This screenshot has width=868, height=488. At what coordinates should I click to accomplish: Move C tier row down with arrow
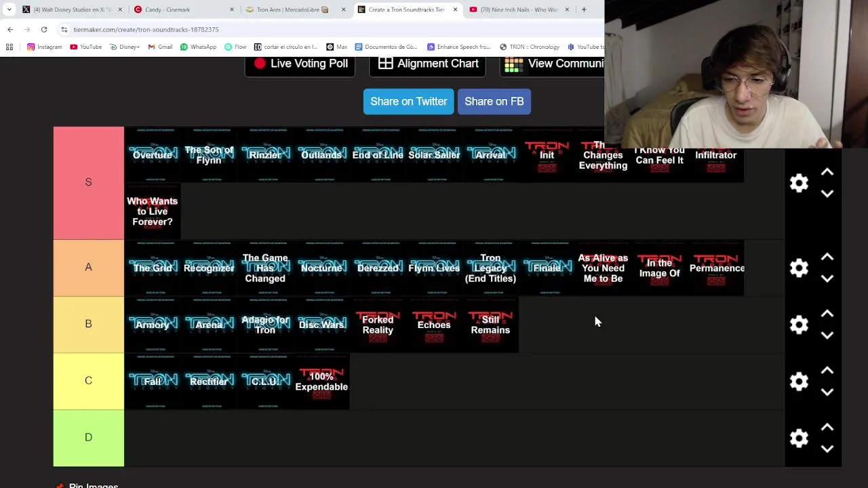[x=827, y=392]
